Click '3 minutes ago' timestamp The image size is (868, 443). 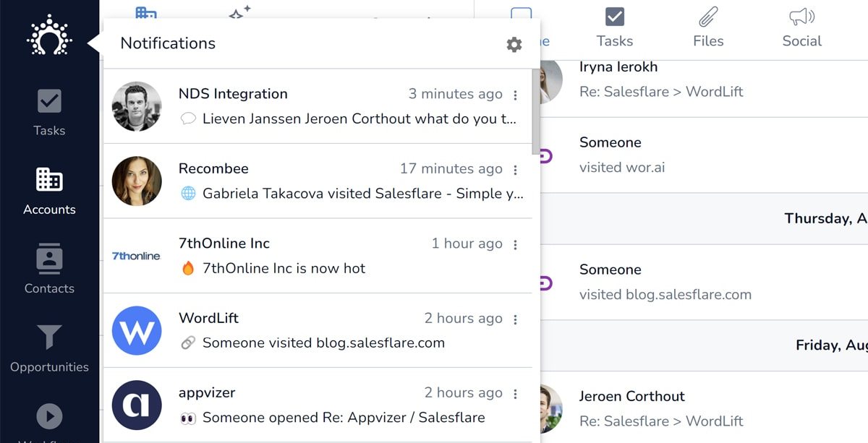pyautogui.click(x=456, y=94)
